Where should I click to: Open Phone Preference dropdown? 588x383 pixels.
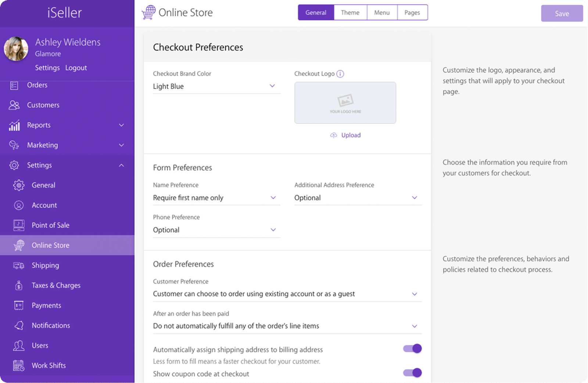216,230
